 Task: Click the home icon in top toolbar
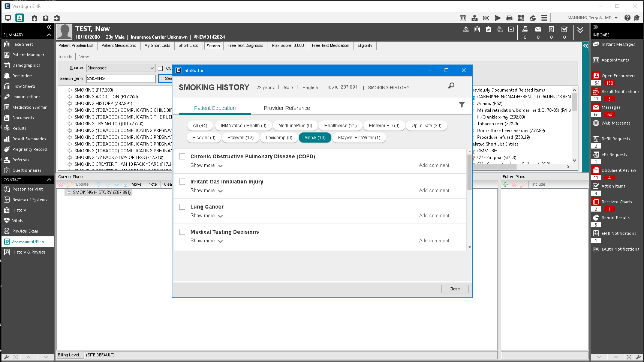34,18
